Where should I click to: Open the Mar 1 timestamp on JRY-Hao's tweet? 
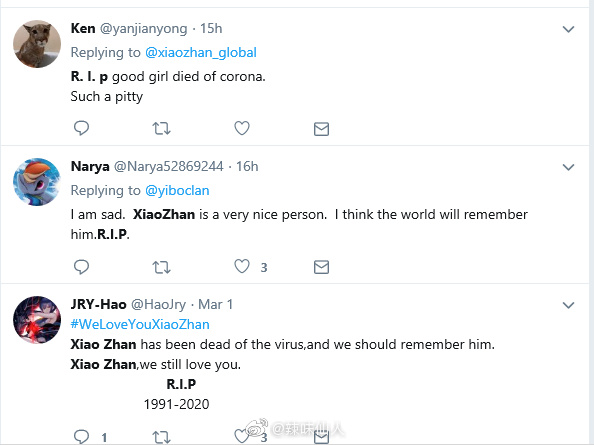click(215, 304)
